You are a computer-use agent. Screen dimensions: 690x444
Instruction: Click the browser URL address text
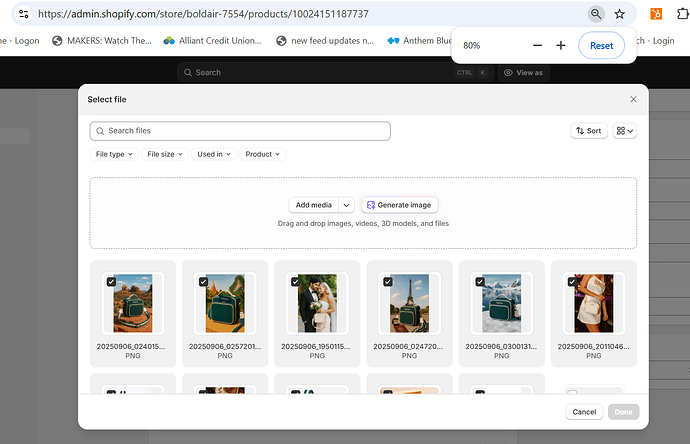tap(203, 14)
